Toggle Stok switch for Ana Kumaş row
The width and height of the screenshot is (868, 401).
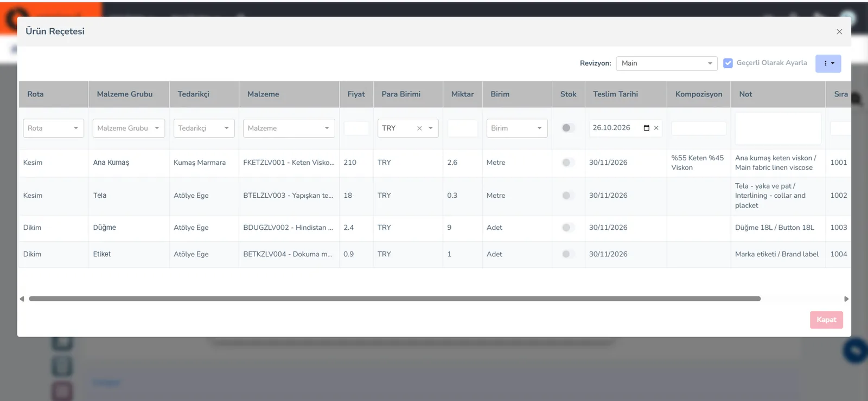click(x=568, y=163)
